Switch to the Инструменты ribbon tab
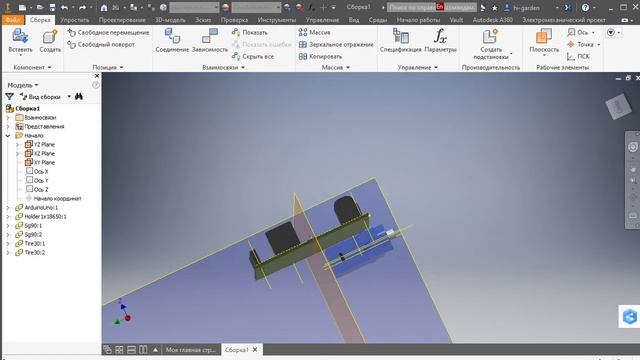 277,20
